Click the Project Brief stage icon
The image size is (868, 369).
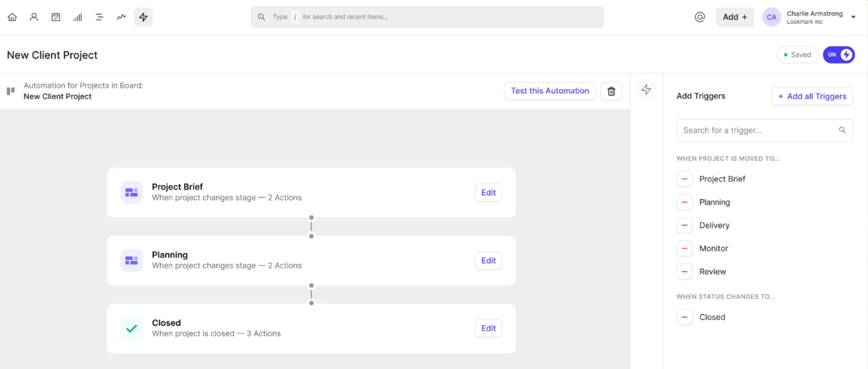[132, 192]
